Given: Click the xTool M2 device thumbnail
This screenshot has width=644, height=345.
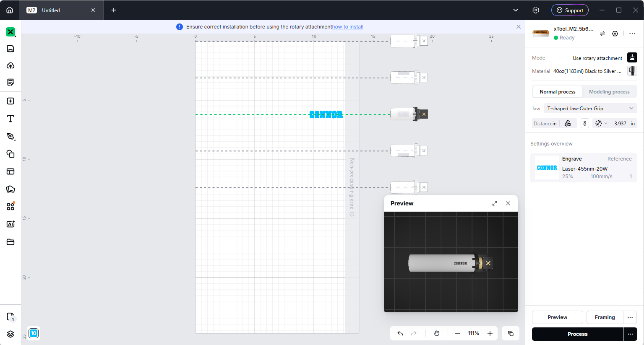Looking at the screenshot, I should pos(541,33).
